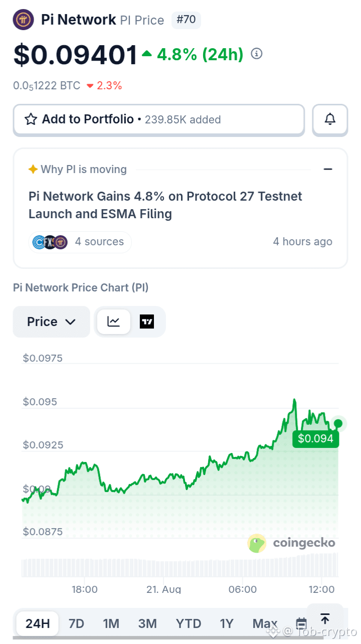Open the Price dropdown selector
Viewport: 361px width, 644px height.
51,321
